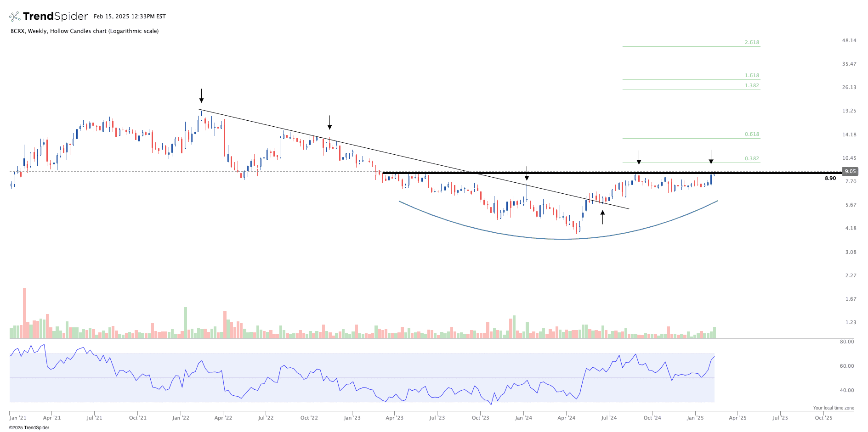Image resolution: width=868 pixels, height=432 pixels.
Task: Click the down arrow above the January 2024 wick
Action: point(527,174)
